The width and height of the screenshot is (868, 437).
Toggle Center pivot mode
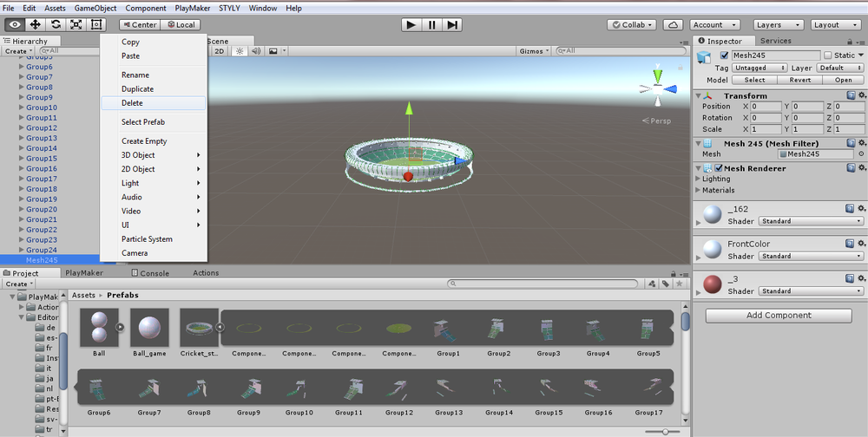(140, 25)
